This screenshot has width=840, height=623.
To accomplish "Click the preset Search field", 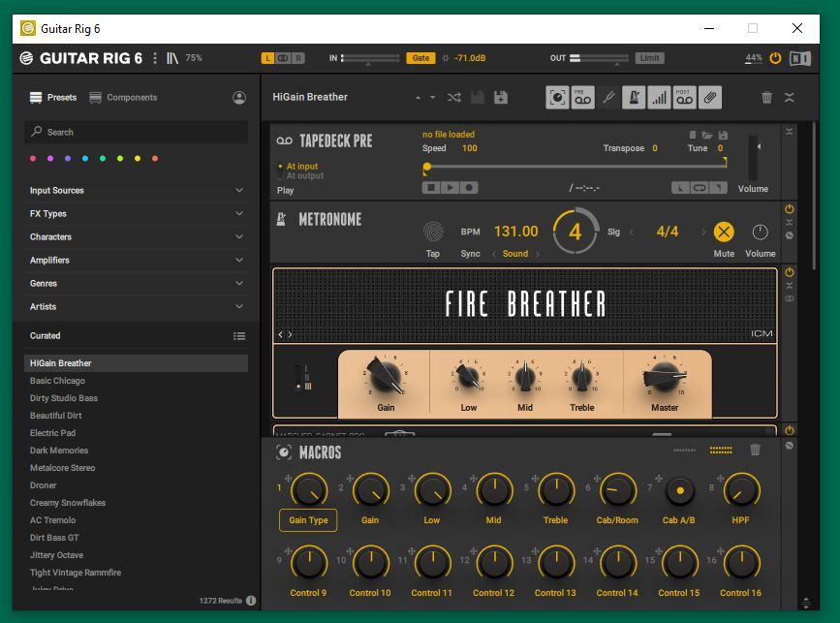I will (x=136, y=132).
